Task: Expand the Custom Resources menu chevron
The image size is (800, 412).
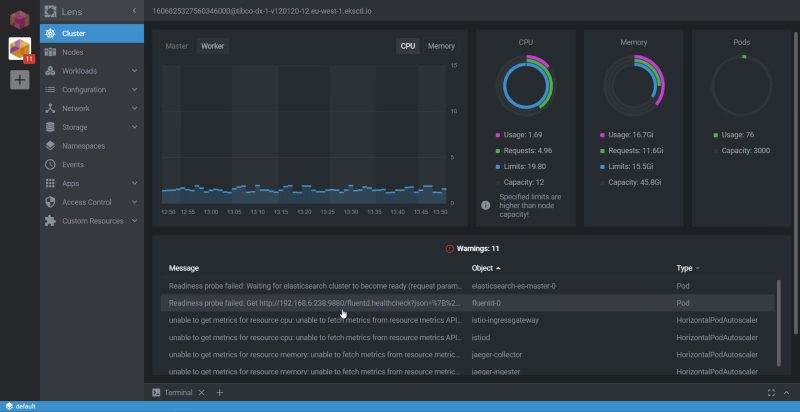Action: click(x=134, y=221)
